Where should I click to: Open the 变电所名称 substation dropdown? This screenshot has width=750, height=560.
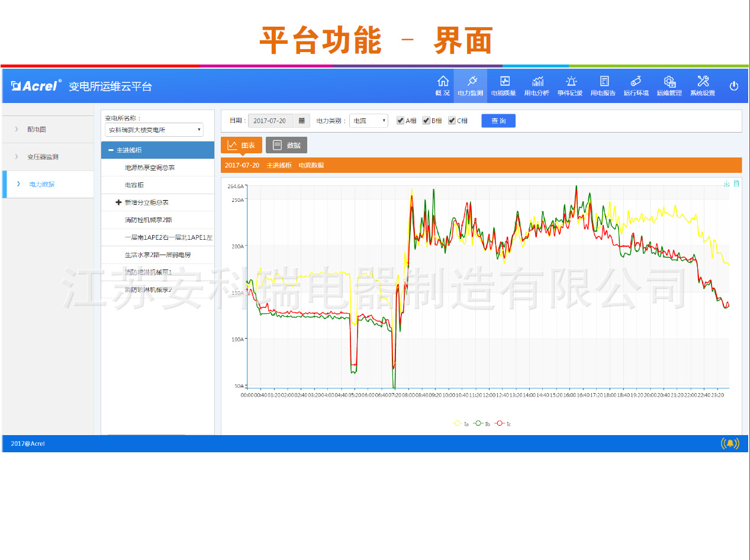pyautogui.click(x=154, y=130)
